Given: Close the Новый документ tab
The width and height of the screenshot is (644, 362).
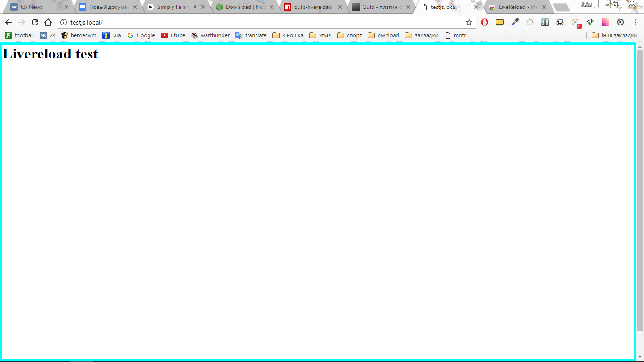Looking at the screenshot, I should [x=135, y=7].
